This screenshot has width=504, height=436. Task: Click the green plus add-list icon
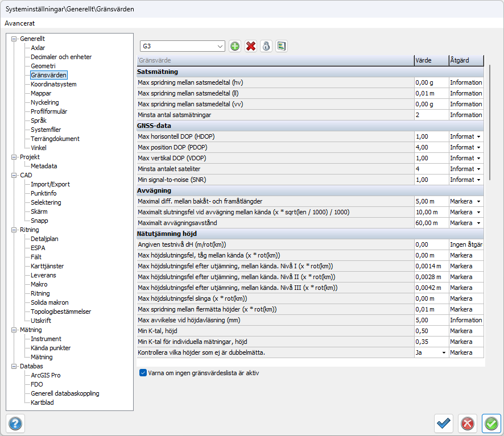(x=235, y=46)
